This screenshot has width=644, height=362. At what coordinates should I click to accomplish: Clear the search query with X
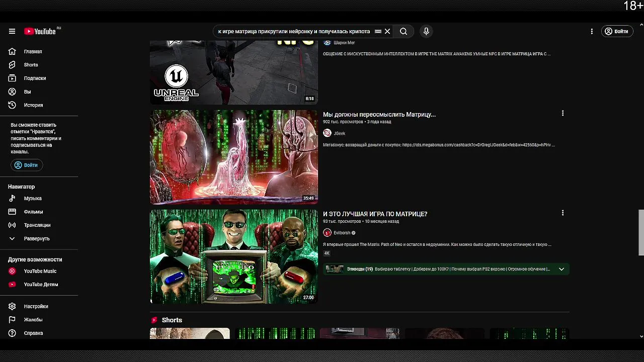click(387, 31)
